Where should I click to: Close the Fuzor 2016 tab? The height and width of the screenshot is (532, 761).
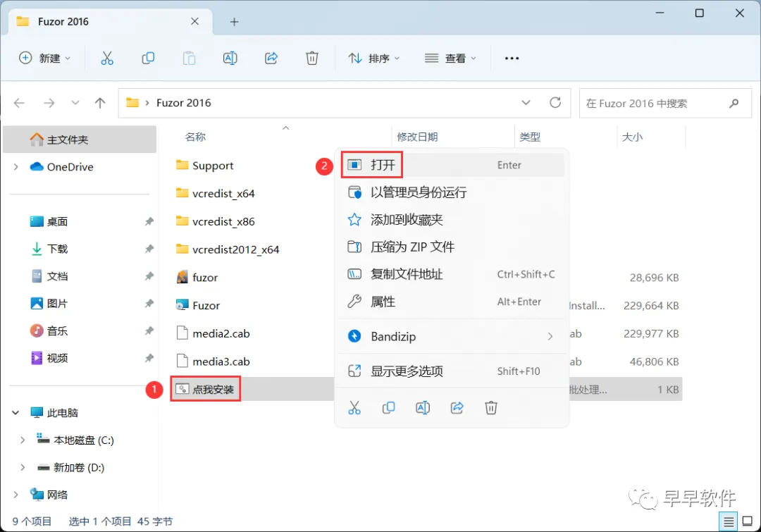(194, 21)
